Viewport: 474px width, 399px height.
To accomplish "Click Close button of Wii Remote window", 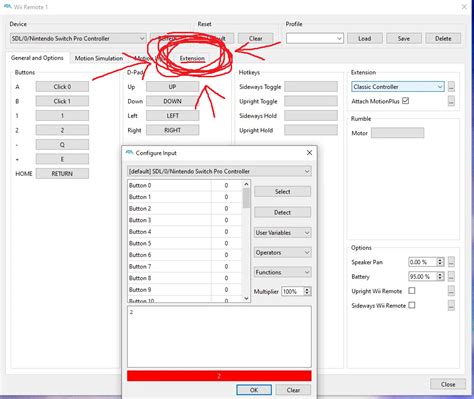I will [x=448, y=384].
